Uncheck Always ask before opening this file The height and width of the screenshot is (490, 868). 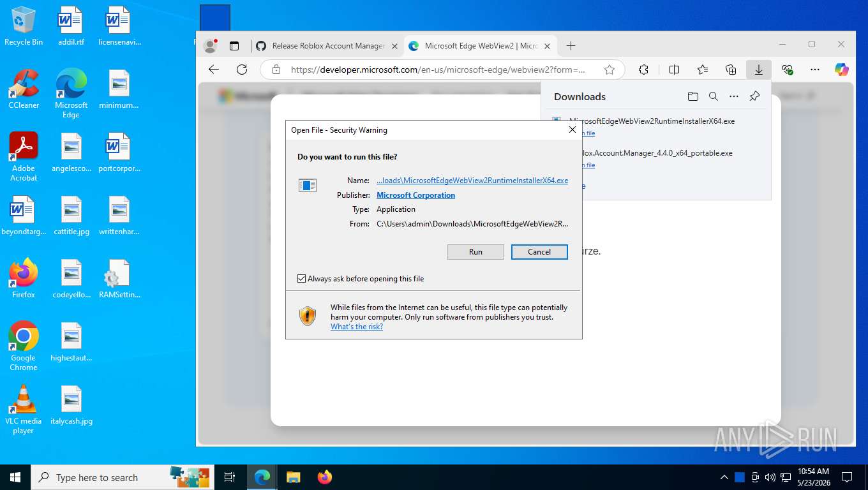point(302,279)
